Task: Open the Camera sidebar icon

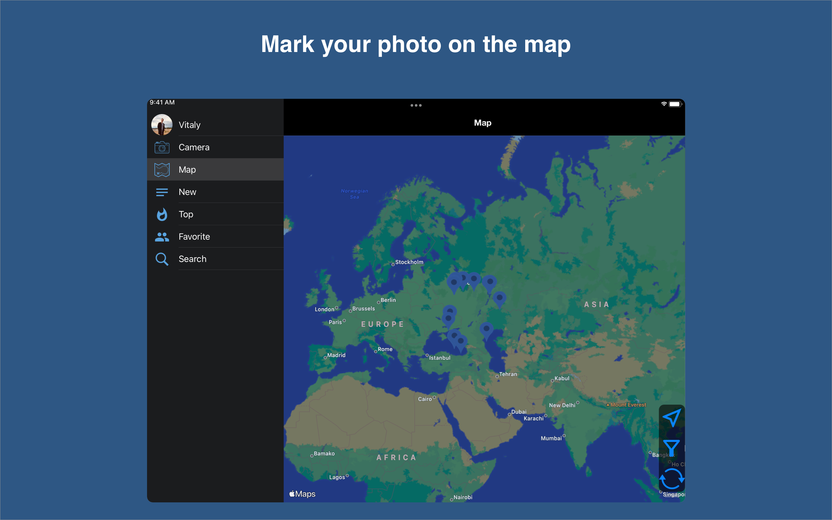Action: (x=162, y=148)
